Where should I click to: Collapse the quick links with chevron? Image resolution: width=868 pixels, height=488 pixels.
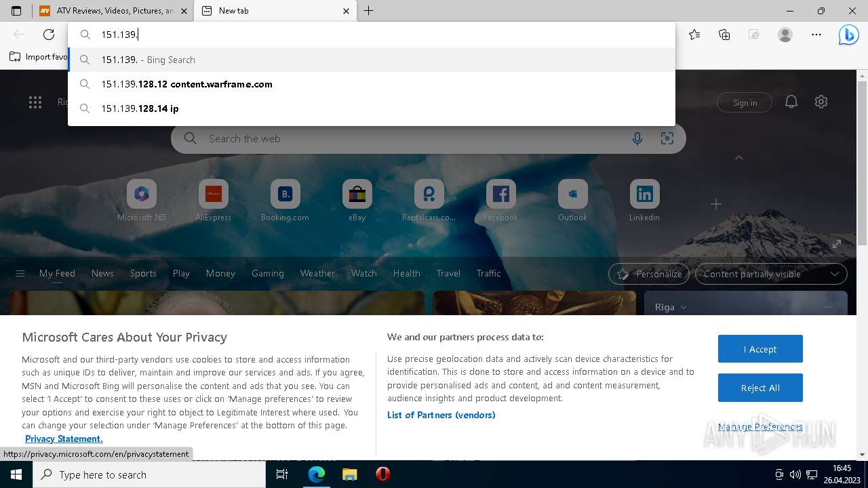739,158
